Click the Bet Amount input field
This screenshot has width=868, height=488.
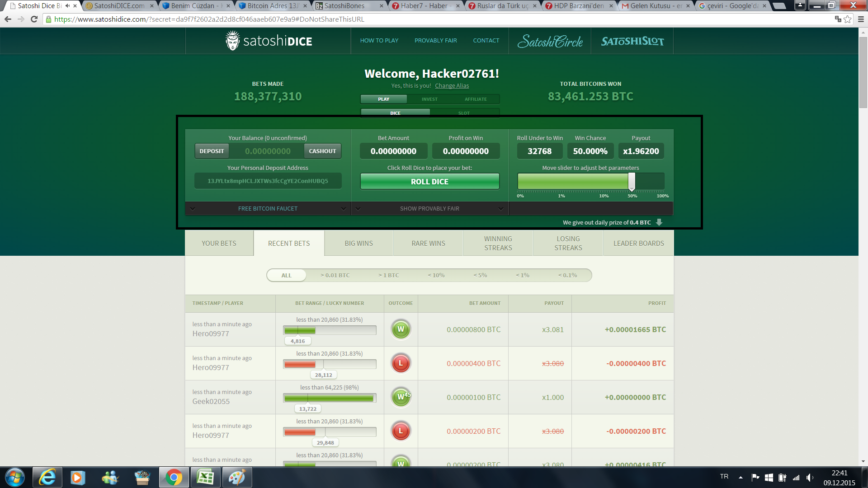(x=393, y=151)
